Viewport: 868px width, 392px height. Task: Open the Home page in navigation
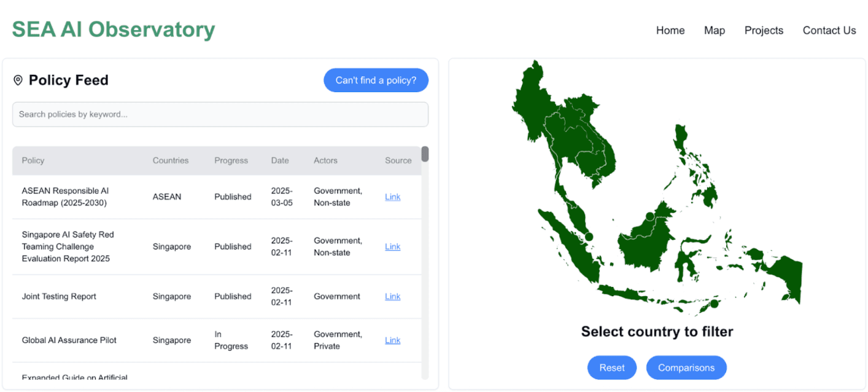[x=670, y=30]
